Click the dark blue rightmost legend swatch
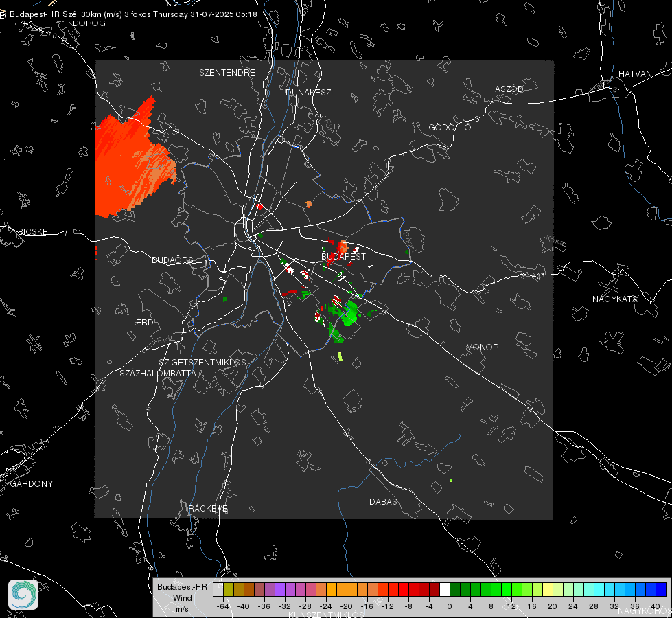The width and height of the screenshot is (672, 618). coord(661,590)
